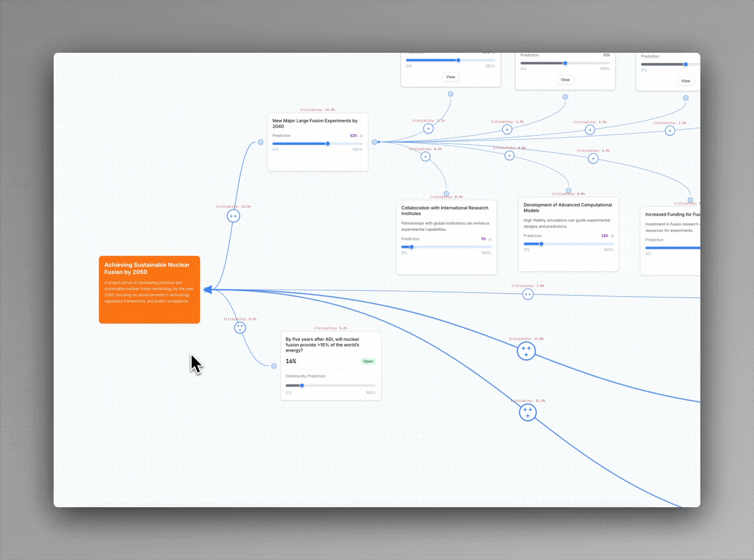
Task: Click the prediction slider handle on the Collaboration card
Action: (x=411, y=247)
